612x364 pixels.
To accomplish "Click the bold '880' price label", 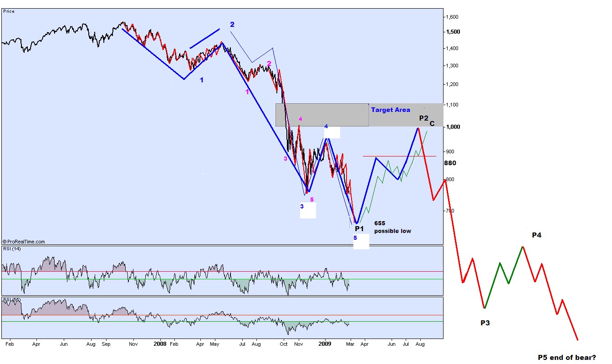I will [450, 163].
